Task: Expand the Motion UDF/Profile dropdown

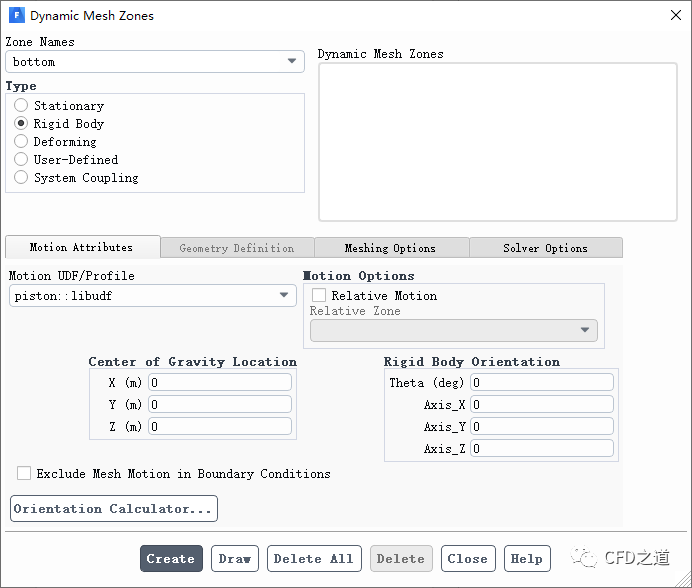Action: (153, 296)
